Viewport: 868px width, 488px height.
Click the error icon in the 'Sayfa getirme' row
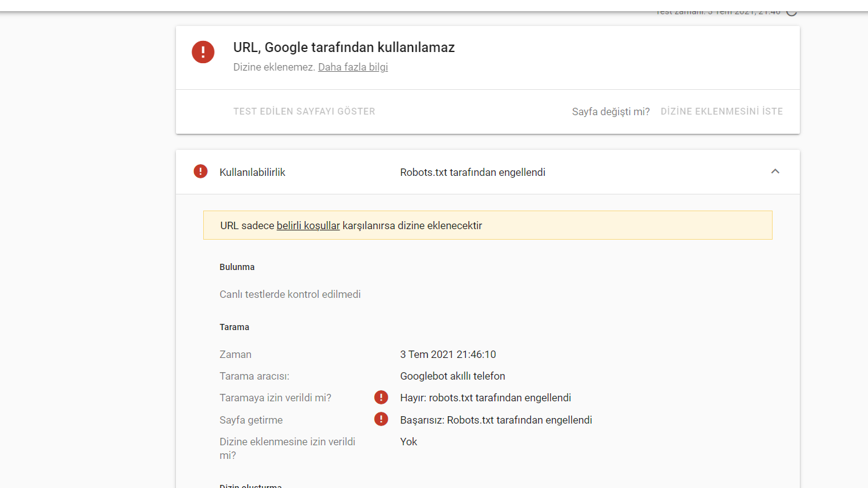[381, 420]
